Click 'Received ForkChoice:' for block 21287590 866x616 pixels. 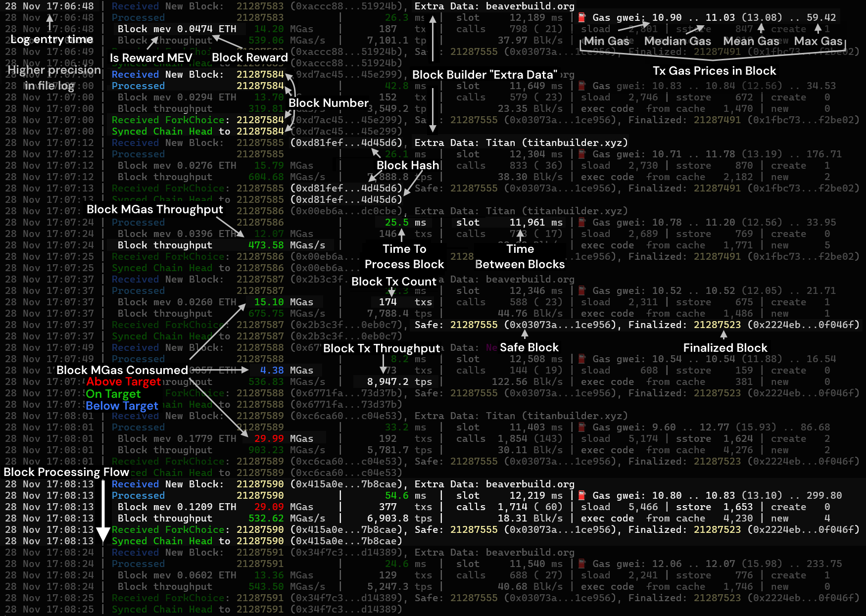point(171,529)
